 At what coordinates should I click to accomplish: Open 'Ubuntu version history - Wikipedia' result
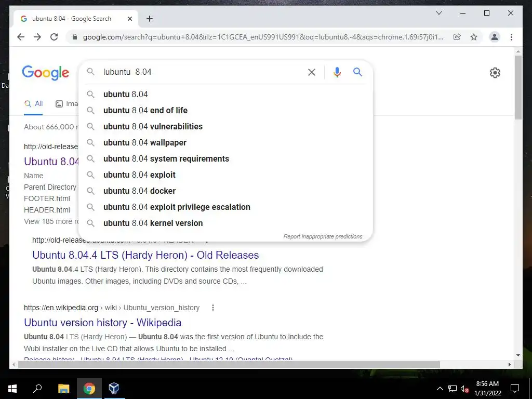pos(102,323)
